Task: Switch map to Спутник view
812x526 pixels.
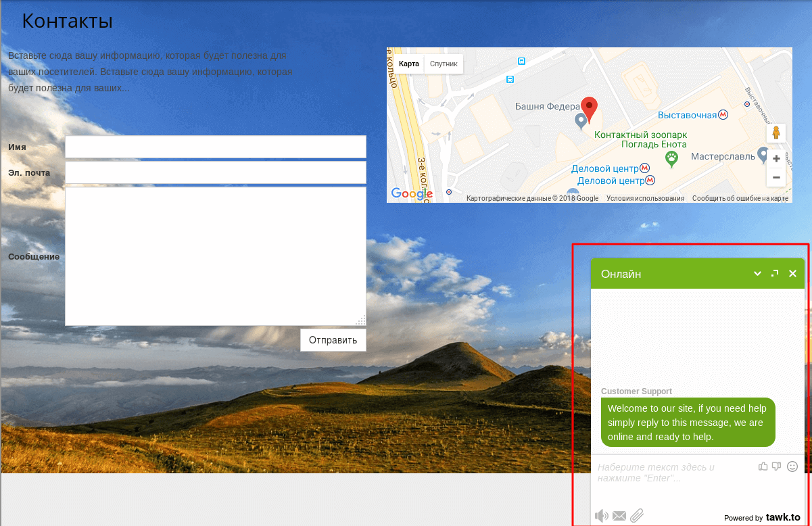Action: [x=444, y=64]
